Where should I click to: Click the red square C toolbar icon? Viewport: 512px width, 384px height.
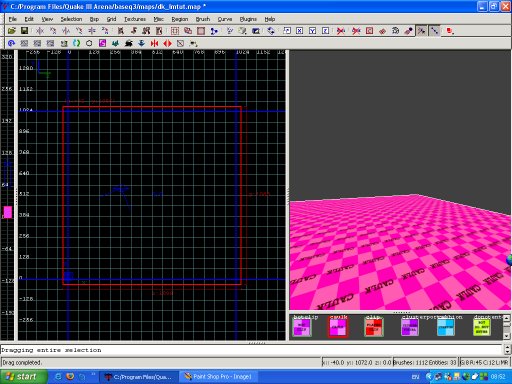click(369, 31)
